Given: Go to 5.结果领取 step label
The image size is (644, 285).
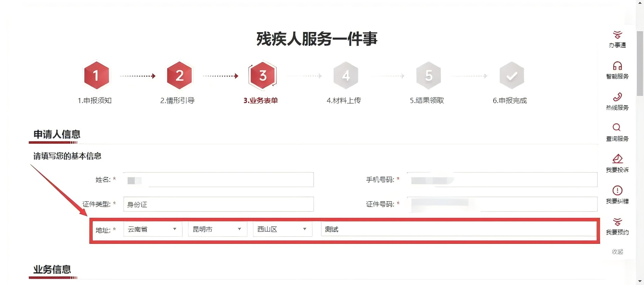Looking at the screenshot, I should 427,100.
